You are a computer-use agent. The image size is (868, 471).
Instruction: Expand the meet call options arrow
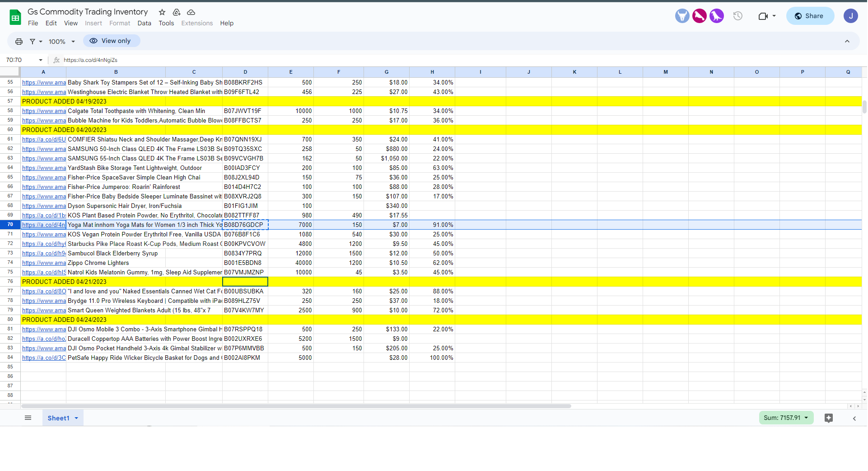774,16
